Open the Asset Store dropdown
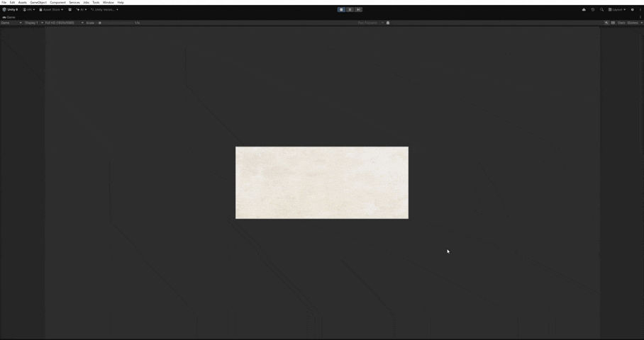Screen dimensions: 644x340 coord(51,9)
